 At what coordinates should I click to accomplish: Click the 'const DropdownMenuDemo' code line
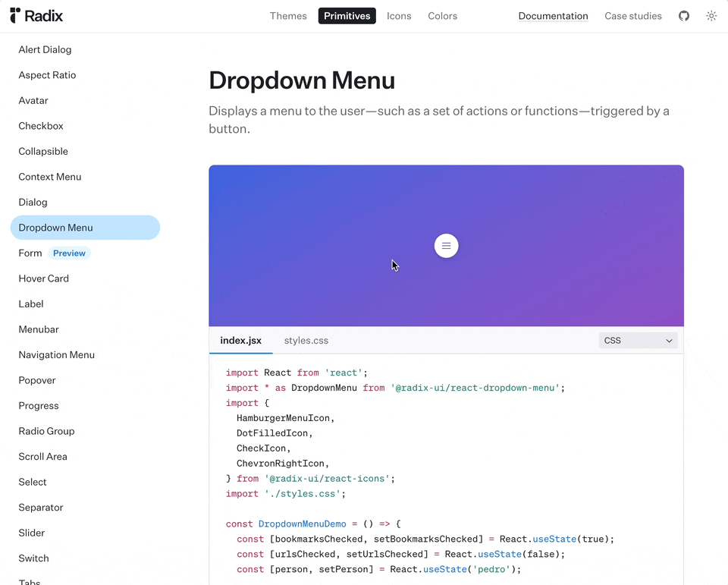(x=313, y=524)
